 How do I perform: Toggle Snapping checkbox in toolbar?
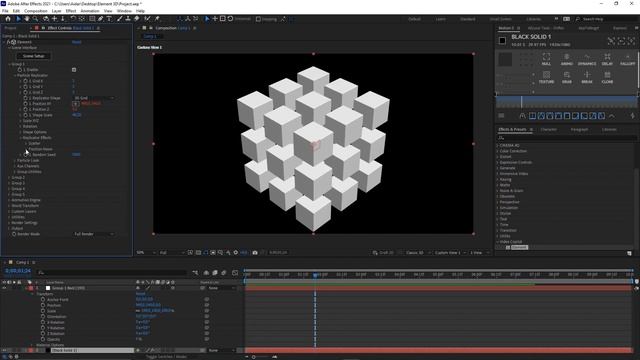click(x=258, y=19)
